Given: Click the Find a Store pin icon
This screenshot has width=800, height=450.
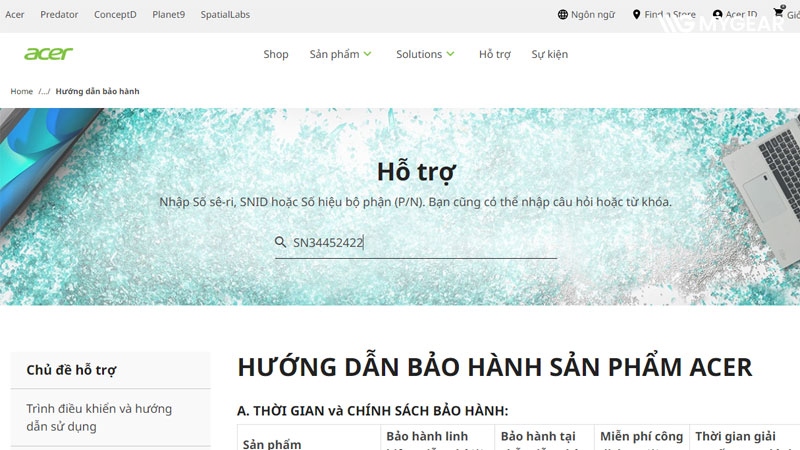Looking at the screenshot, I should point(636,14).
